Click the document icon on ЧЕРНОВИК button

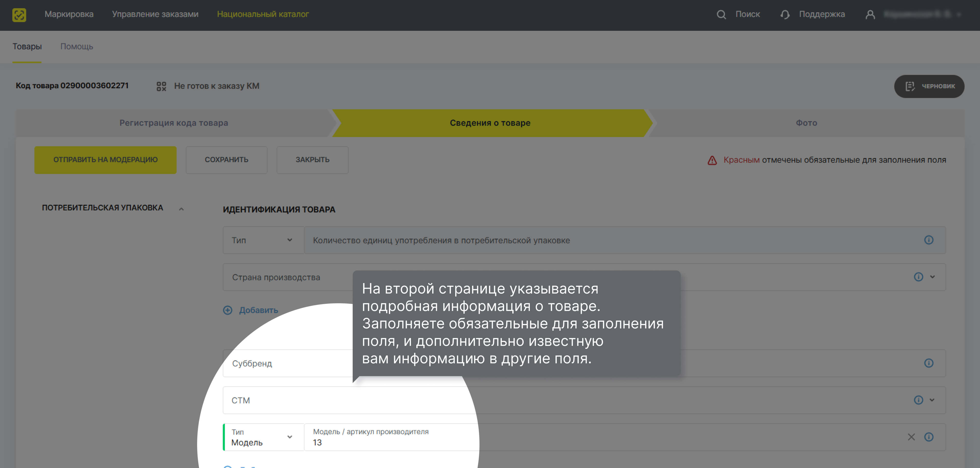(910, 86)
